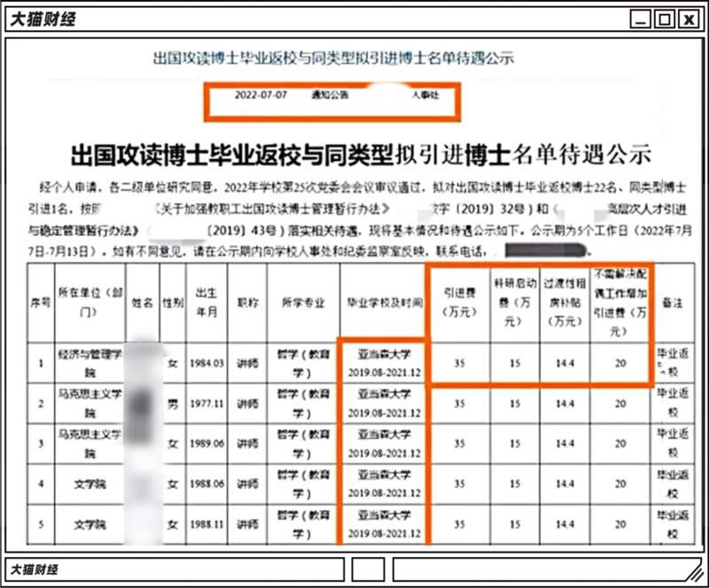Click the 14.4 租房补贴 value in row 1
The height and width of the screenshot is (588, 709).
[565, 363]
